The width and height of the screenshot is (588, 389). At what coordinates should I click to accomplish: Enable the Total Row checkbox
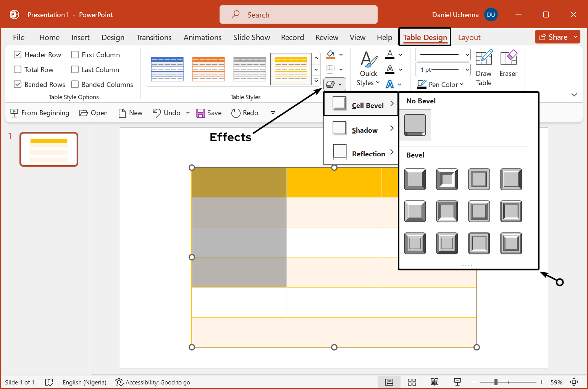(18, 70)
